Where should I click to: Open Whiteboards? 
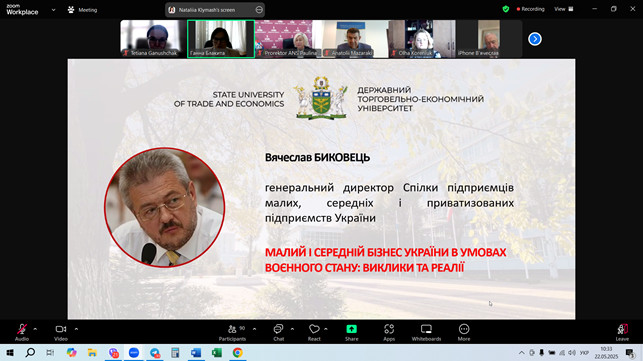click(426, 332)
